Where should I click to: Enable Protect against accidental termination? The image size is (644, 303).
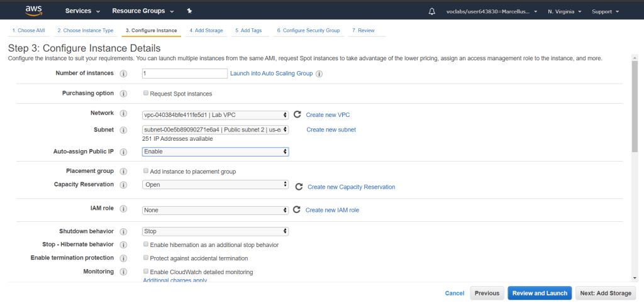146,258
